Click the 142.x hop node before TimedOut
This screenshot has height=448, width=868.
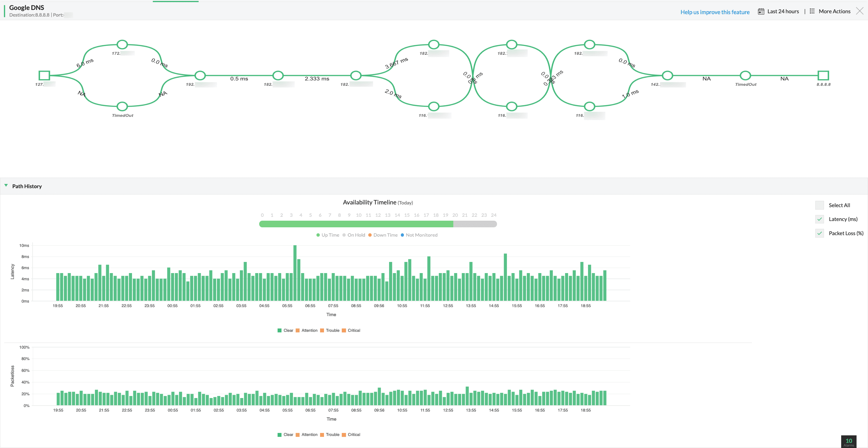[667, 76]
